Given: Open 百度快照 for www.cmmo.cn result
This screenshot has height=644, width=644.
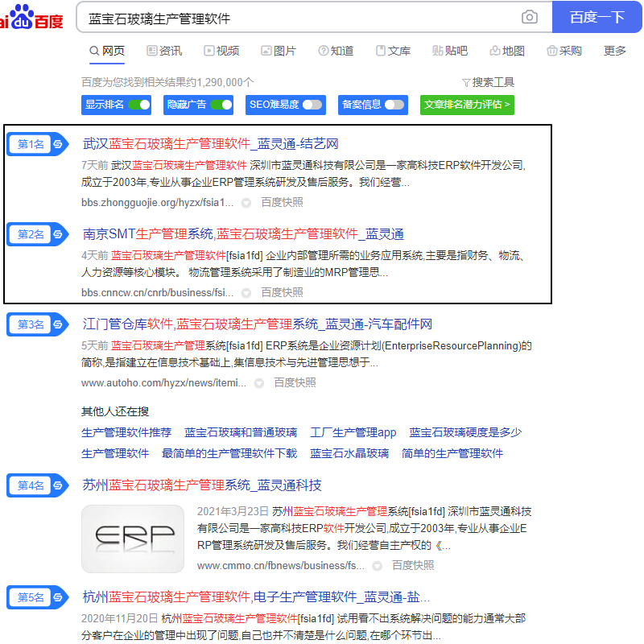Looking at the screenshot, I should (x=413, y=566).
